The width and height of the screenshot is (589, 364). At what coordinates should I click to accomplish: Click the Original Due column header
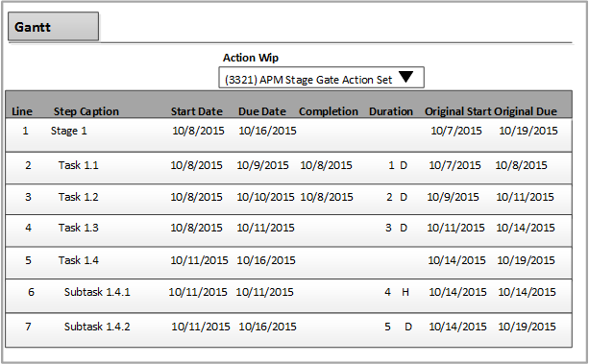pos(526,111)
